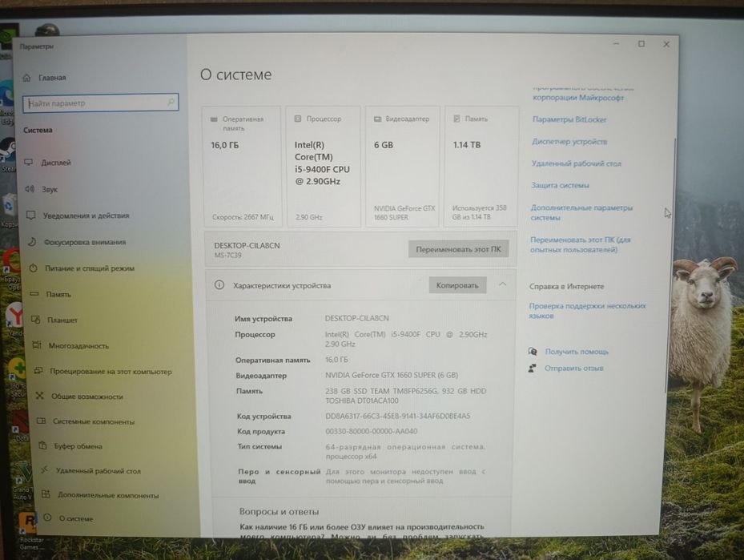Open Переименовать этот ПК для опытных link

tap(581, 244)
